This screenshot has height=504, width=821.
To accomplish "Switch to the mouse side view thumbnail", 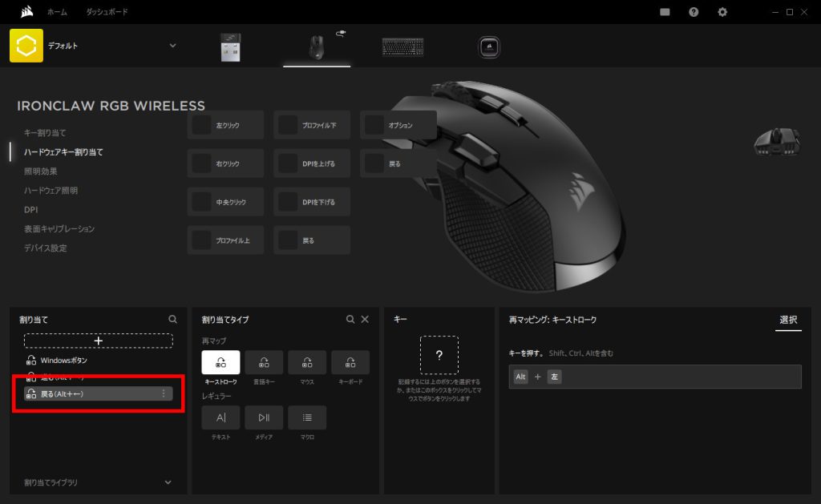I will point(776,142).
